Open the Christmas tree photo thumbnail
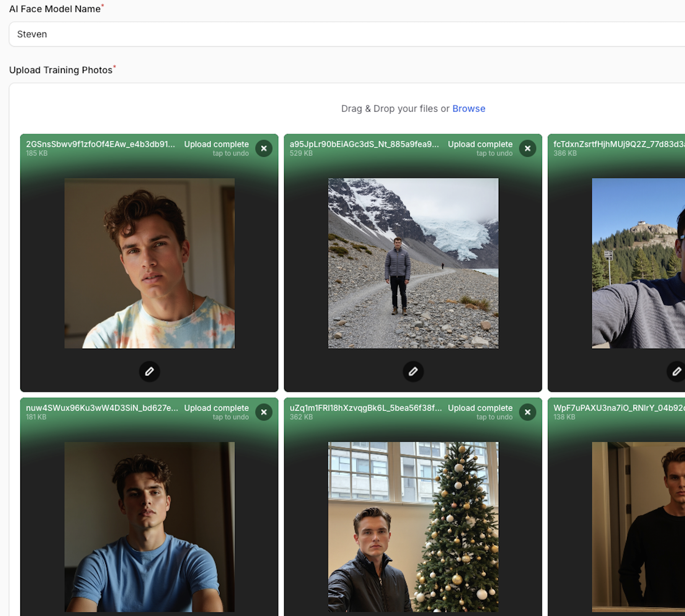 click(x=413, y=527)
